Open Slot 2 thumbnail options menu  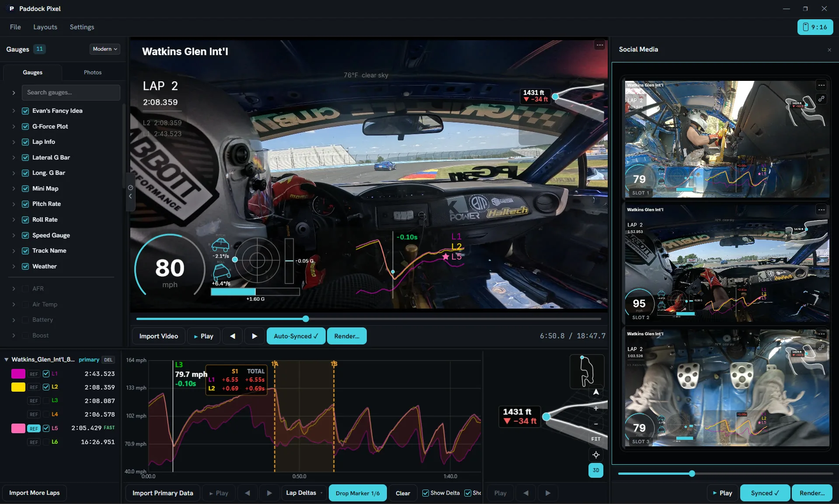coord(822,210)
